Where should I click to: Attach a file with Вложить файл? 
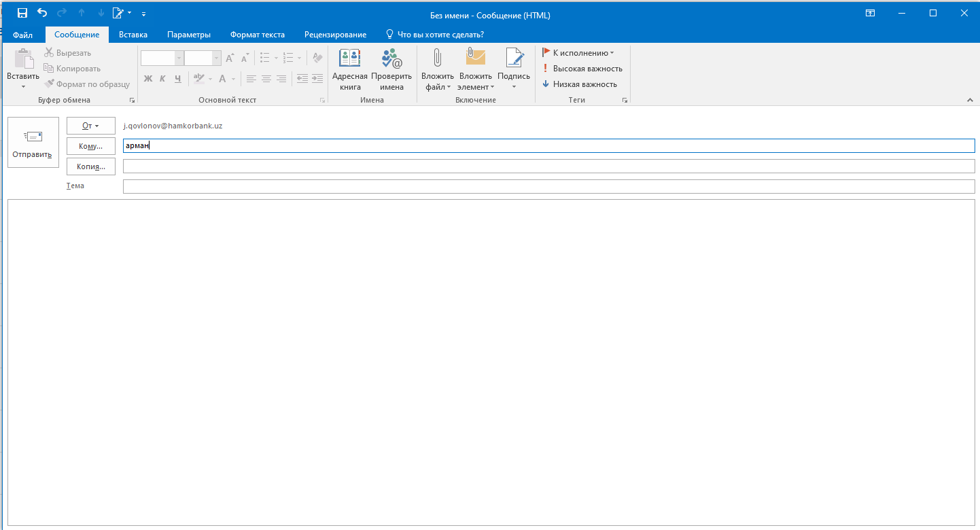tap(437, 69)
